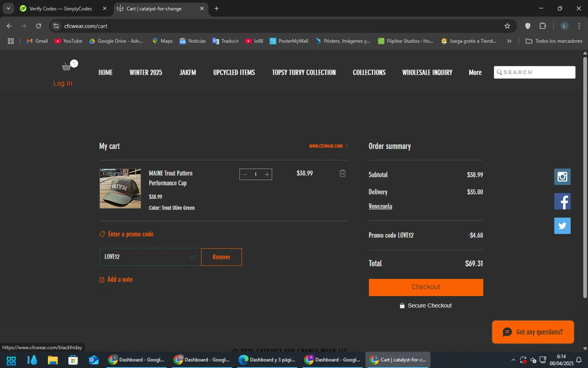
Task: Bookmark this page with star icon
Action: (x=507, y=26)
